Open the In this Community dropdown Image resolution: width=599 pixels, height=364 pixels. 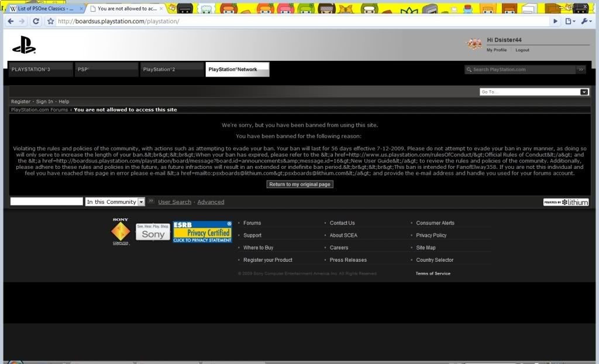[141, 202]
